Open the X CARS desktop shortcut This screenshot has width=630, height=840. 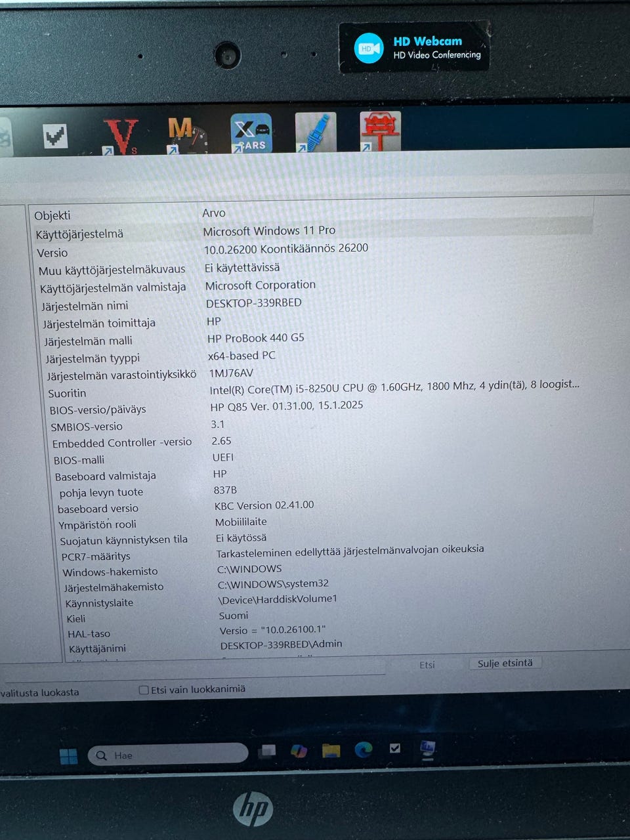(x=251, y=133)
